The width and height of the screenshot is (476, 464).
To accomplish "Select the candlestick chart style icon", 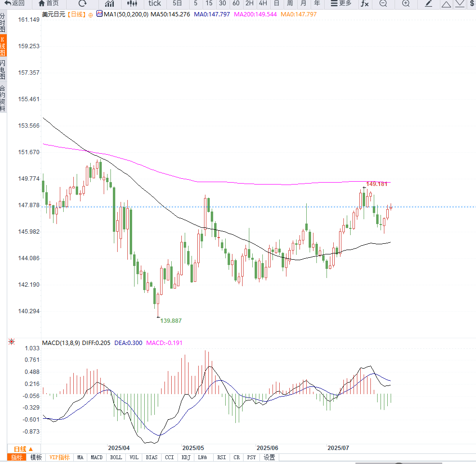I will click(132, 3).
